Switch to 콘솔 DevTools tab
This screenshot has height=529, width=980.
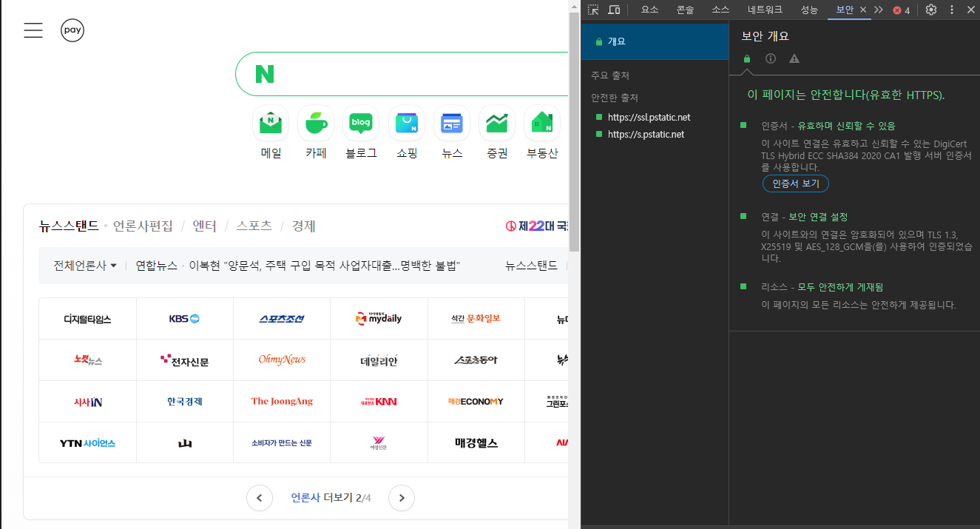(685, 10)
